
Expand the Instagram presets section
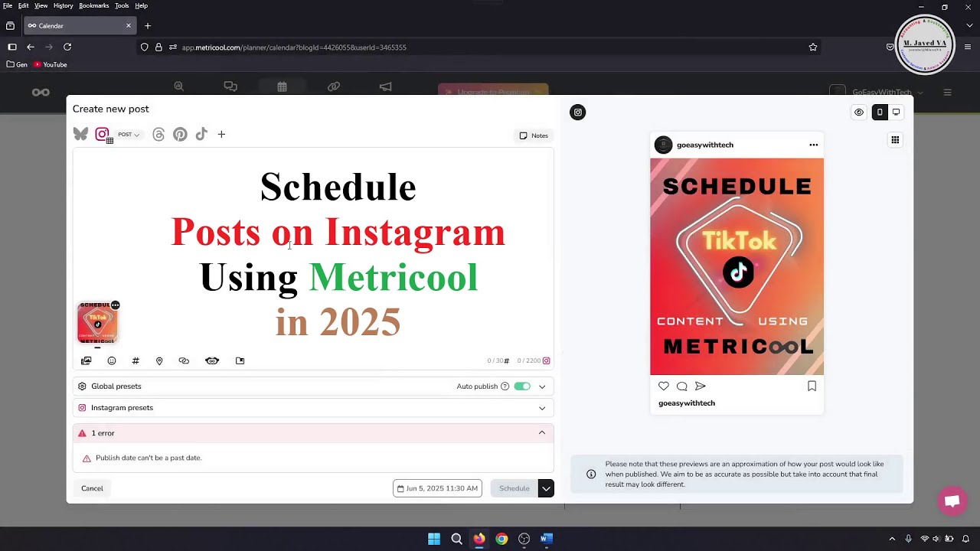(313, 408)
